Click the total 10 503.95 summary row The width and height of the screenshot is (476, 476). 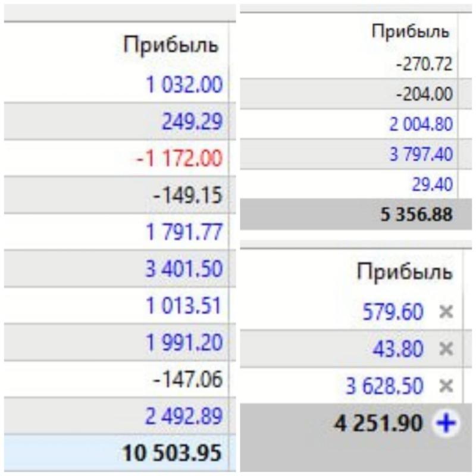[x=120, y=453]
